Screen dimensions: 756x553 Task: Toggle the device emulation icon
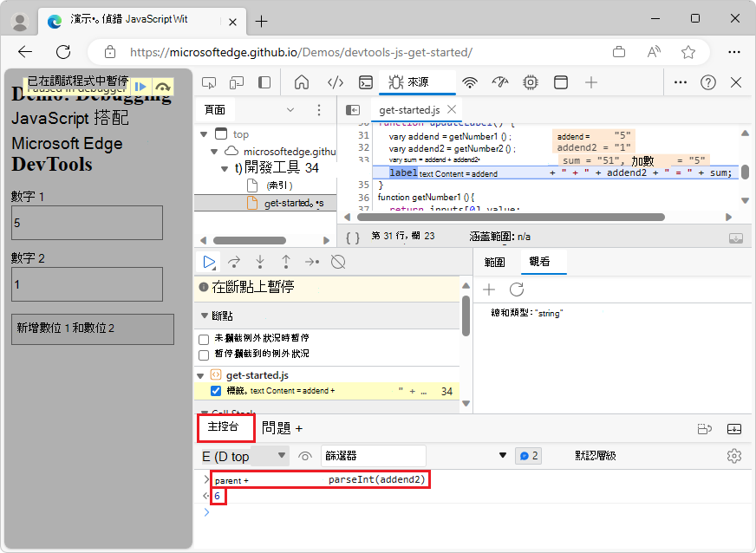pyautogui.click(x=236, y=82)
